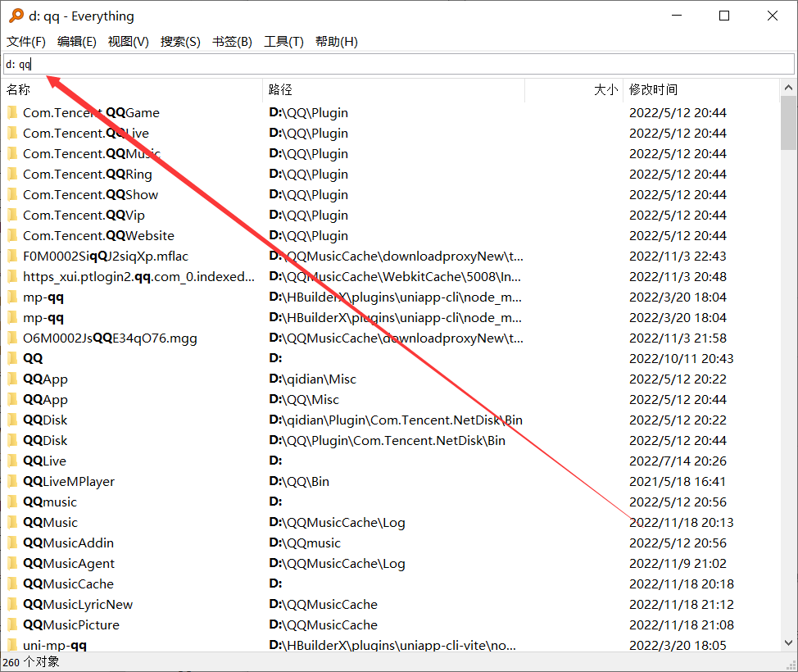Select the QQLiveMPlayer folder name

coord(69,481)
